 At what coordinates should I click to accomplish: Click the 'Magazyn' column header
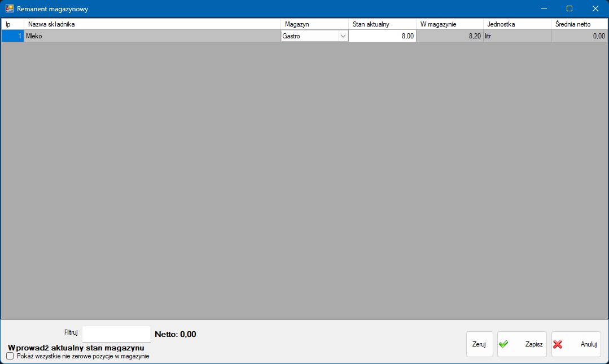pyautogui.click(x=314, y=24)
